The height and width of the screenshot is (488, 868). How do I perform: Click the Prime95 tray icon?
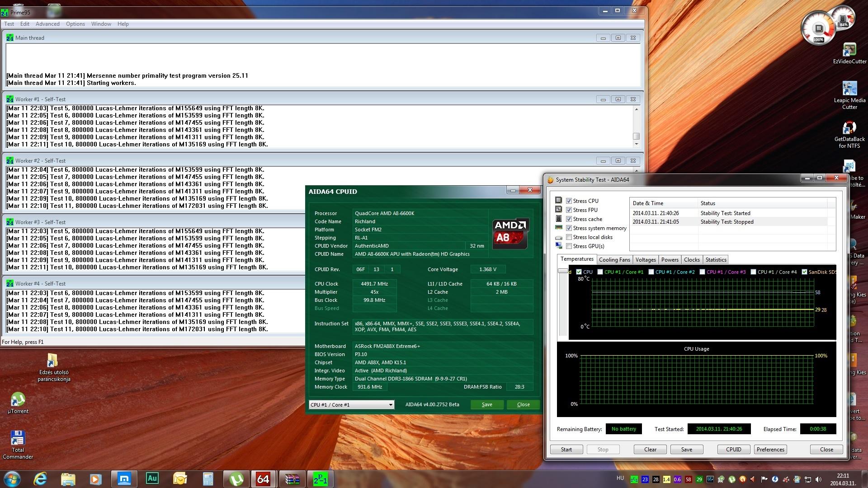coord(634,479)
